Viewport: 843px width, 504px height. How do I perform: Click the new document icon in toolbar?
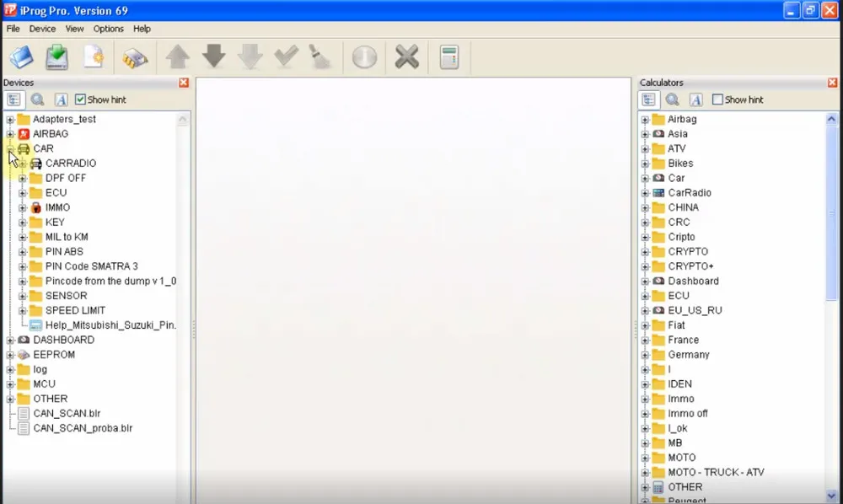pyautogui.click(x=94, y=56)
